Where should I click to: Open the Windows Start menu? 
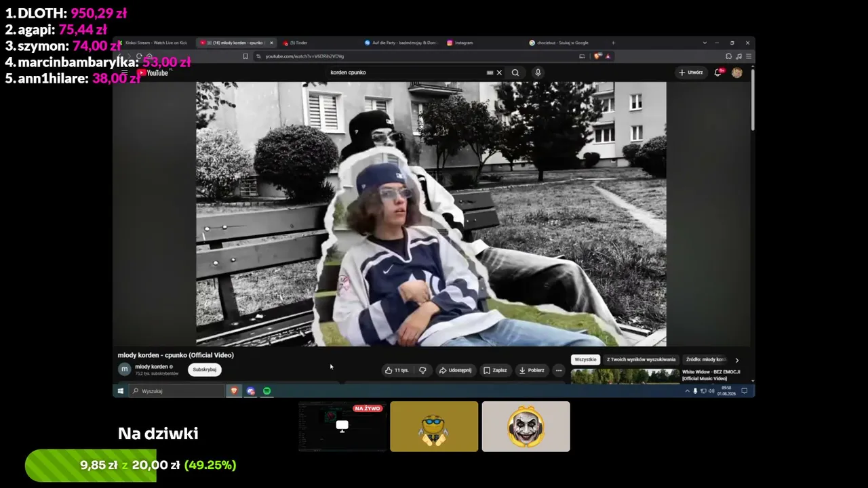coord(121,391)
